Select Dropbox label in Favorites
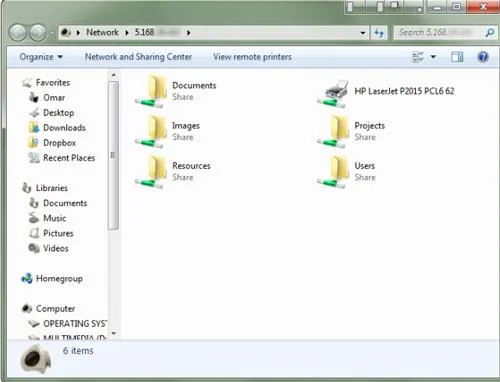 (x=60, y=143)
